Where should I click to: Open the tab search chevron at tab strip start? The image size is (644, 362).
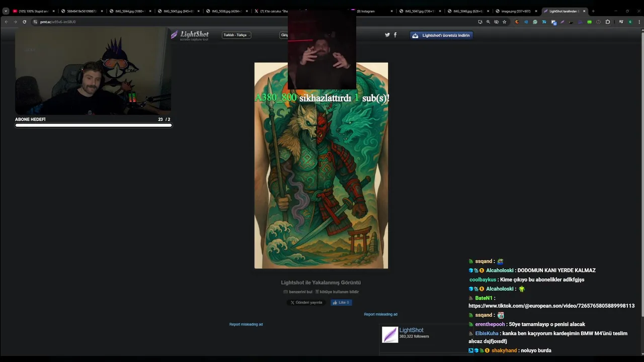6,11
